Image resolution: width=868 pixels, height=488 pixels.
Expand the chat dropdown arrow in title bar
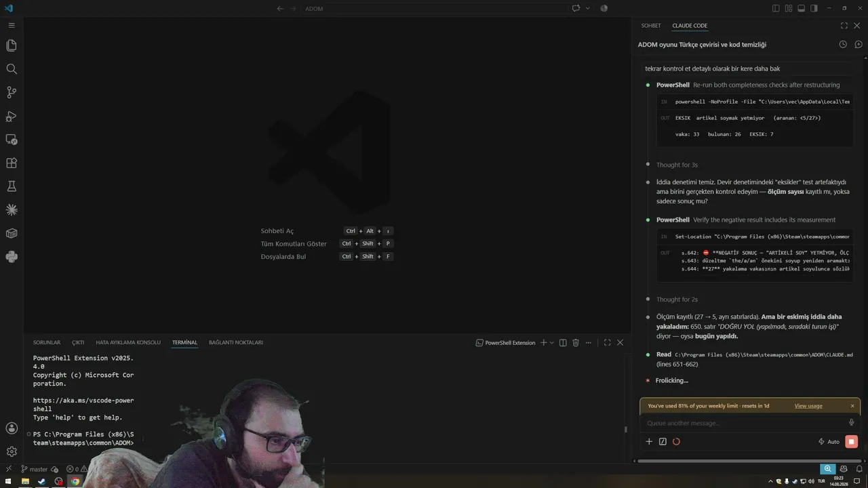tap(587, 9)
